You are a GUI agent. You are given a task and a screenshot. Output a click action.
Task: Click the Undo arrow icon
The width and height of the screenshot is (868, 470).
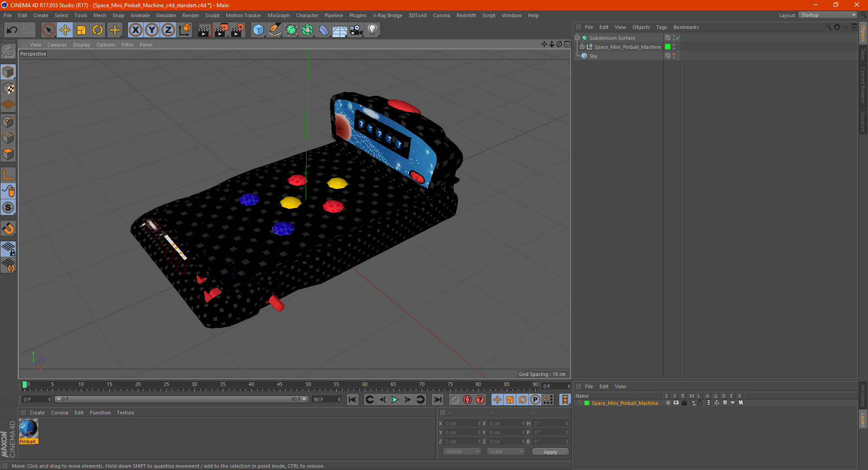[x=12, y=30]
